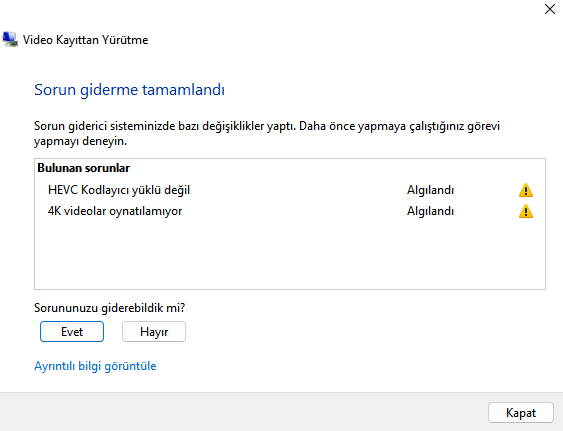
Task: Click warning icon for HEVC Kodlayıcı row
Action: click(526, 190)
